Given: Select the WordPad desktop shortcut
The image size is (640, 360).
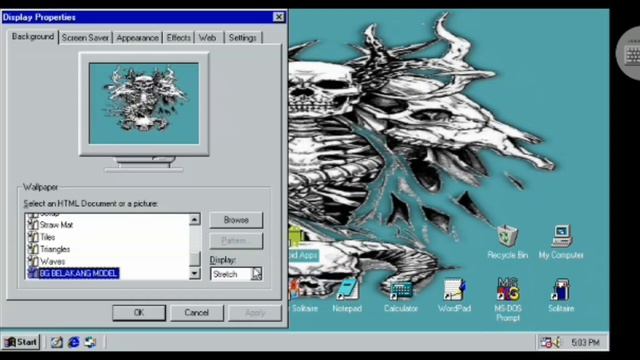Looking at the screenshot, I should click(454, 296).
